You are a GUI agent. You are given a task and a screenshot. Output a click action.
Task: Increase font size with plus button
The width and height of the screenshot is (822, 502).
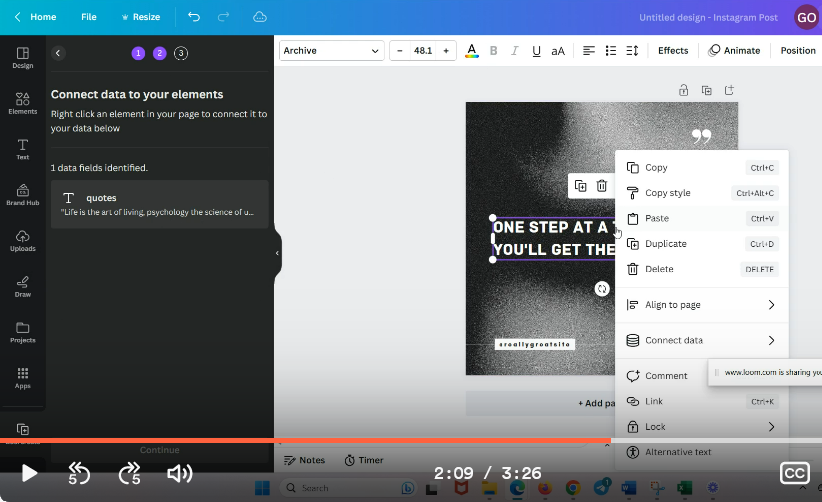(446, 50)
